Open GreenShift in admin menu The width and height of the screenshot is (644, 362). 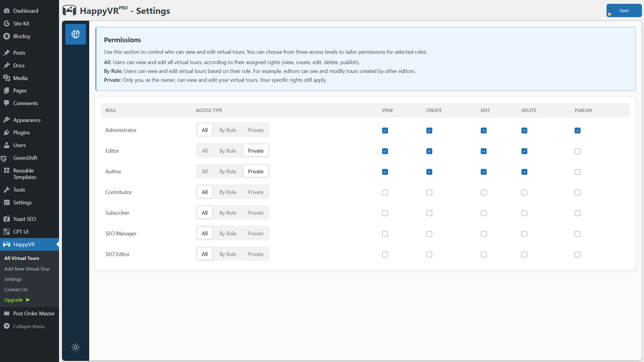coord(25,158)
